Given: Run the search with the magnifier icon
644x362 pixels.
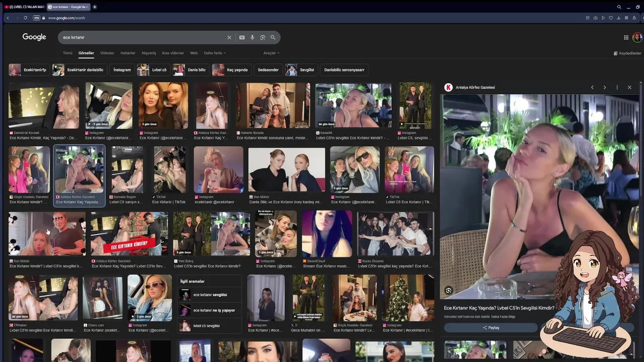Looking at the screenshot, I should click(273, 37).
